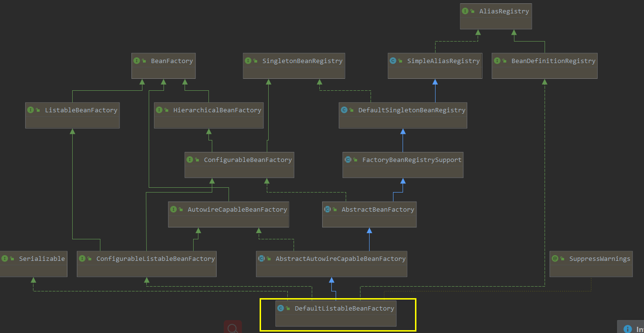Click the visibility lock icon on AbstractBeanFactory
Viewport: 644px width, 333px height.
335,209
